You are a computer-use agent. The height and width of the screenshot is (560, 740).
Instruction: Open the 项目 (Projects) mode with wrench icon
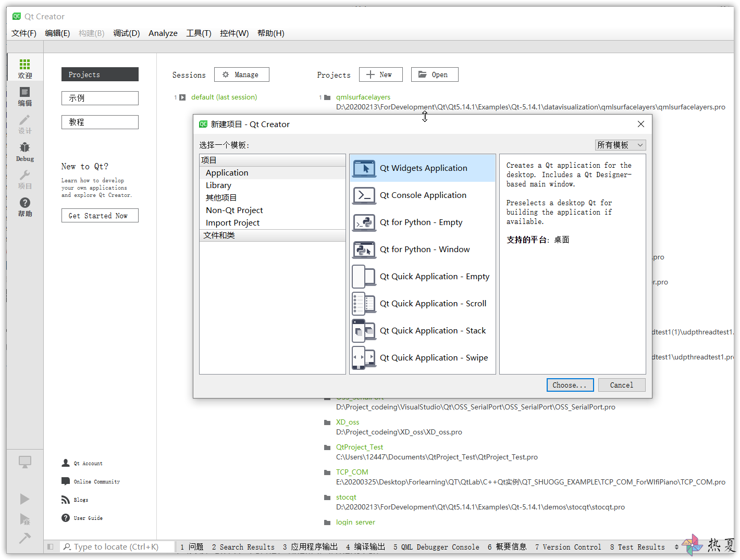pyautogui.click(x=25, y=180)
